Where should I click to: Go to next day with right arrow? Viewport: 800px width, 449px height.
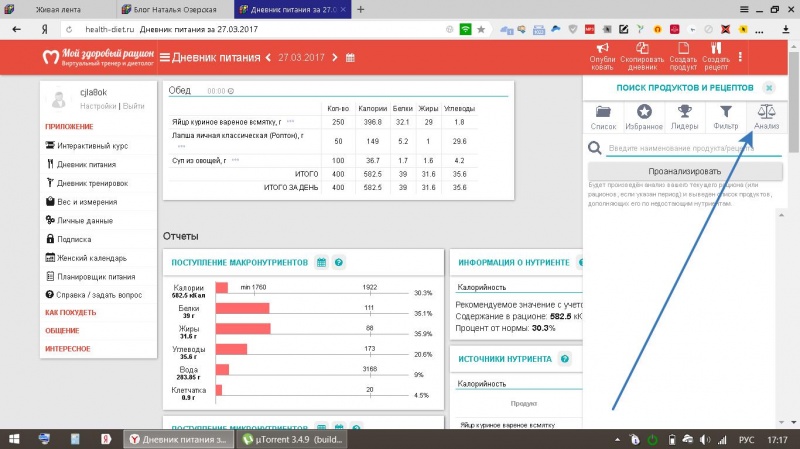(335, 57)
